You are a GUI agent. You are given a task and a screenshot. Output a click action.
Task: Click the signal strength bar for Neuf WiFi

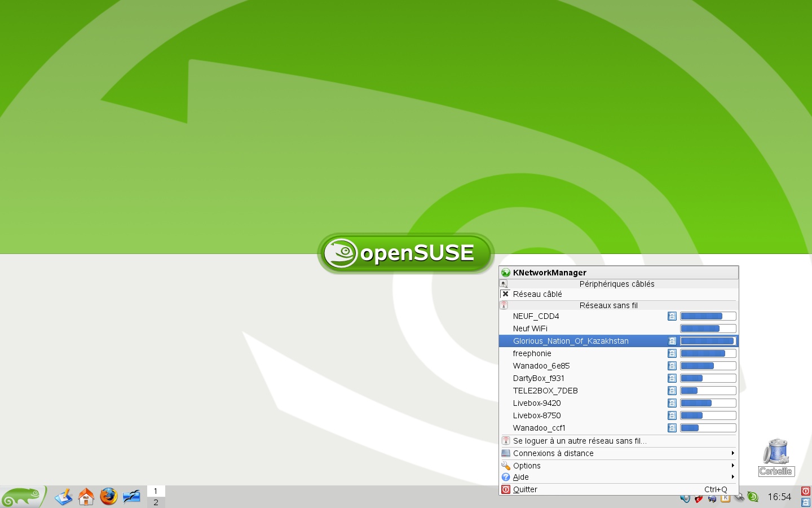pyautogui.click(x=708, y=329)
